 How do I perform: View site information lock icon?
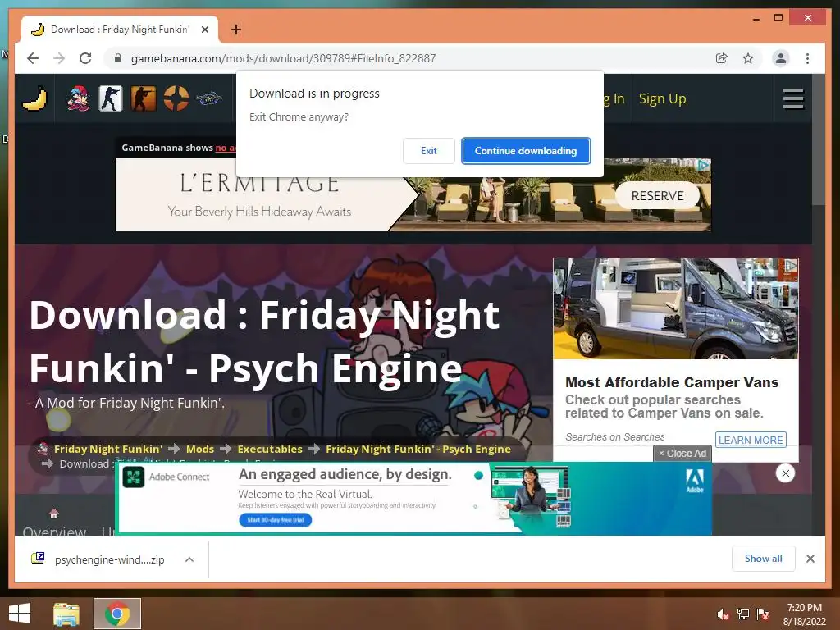click(118, 58)
